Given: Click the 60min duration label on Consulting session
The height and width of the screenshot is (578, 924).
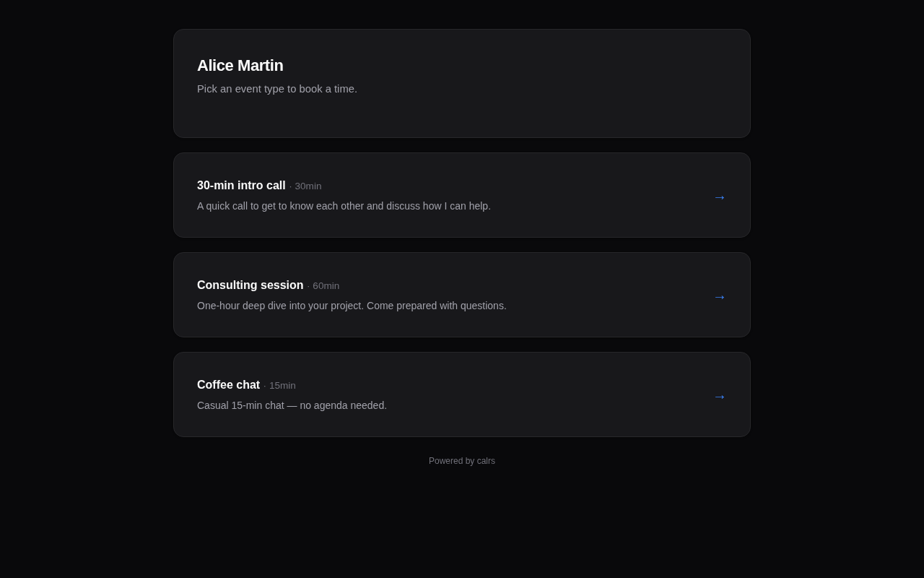Looking at the screenshot, I should pyautogui.click(x=326, y=285).
